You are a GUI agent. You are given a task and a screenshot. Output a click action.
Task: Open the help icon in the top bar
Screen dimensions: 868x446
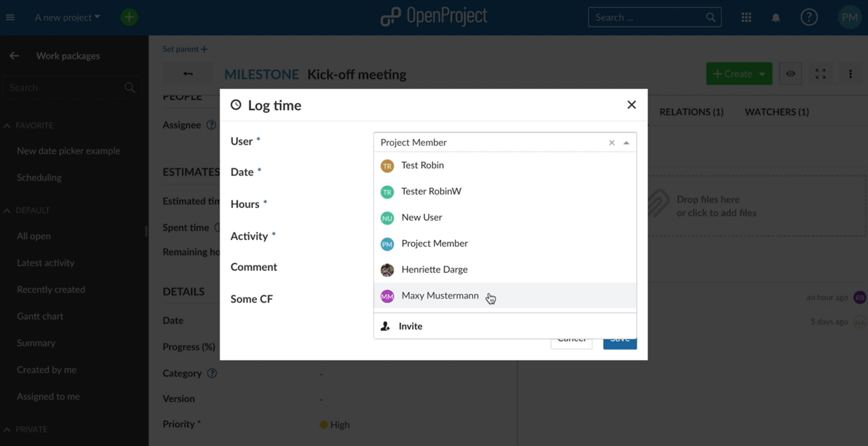click(809, 17)
